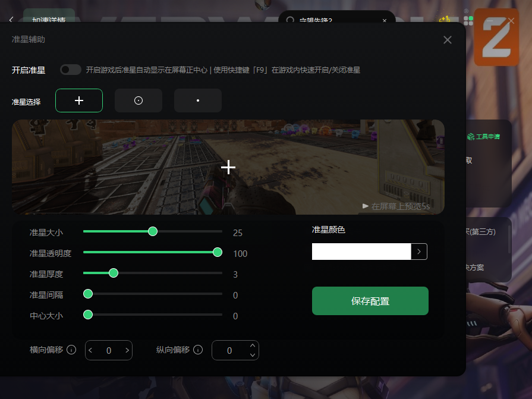Clear the background search box text
This screenshot has width=532, height=399.
pyautogui.click(x=385, y=20)
